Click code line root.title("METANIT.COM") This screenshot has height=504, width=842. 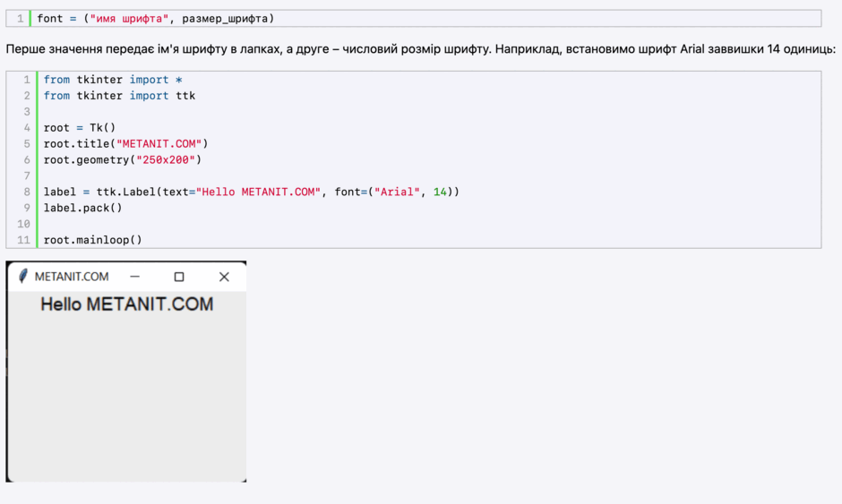pos(125,144)
